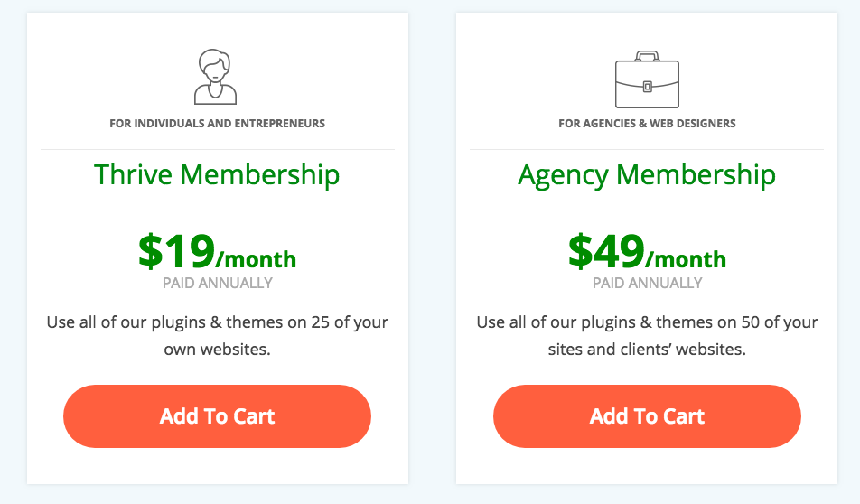Click the divider line in the Thrive card
860x504 pixels.
(x=217, y=149)
